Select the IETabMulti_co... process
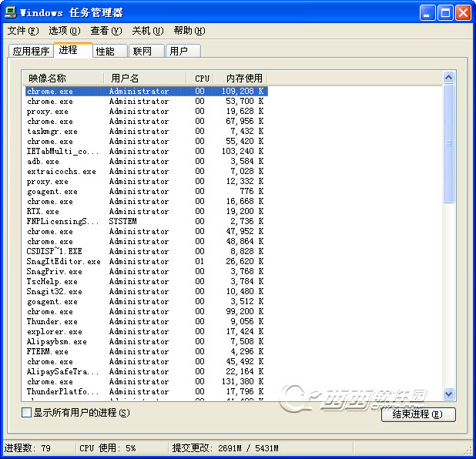 146,151
